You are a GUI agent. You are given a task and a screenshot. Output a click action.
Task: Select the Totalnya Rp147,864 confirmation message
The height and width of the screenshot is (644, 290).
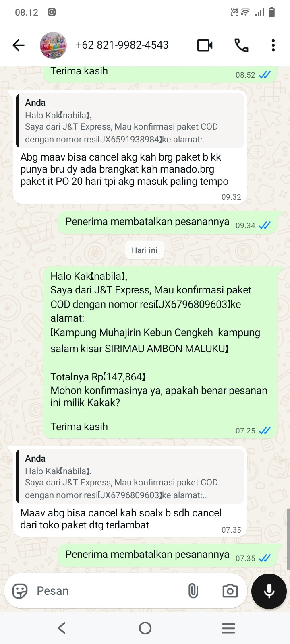pyautogui.click(x=160, y=352)
